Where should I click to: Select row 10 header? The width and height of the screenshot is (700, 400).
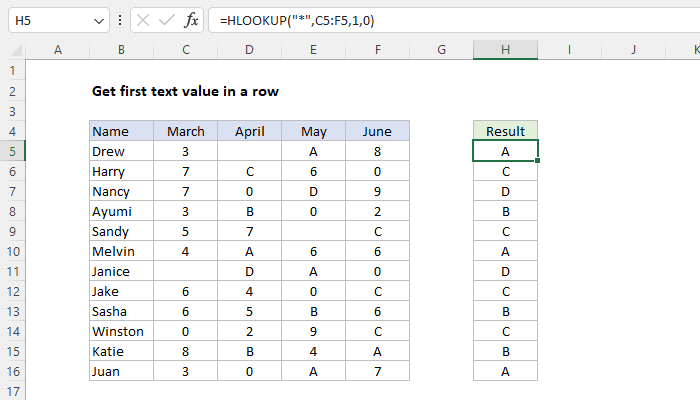click(x=12, y=251)
